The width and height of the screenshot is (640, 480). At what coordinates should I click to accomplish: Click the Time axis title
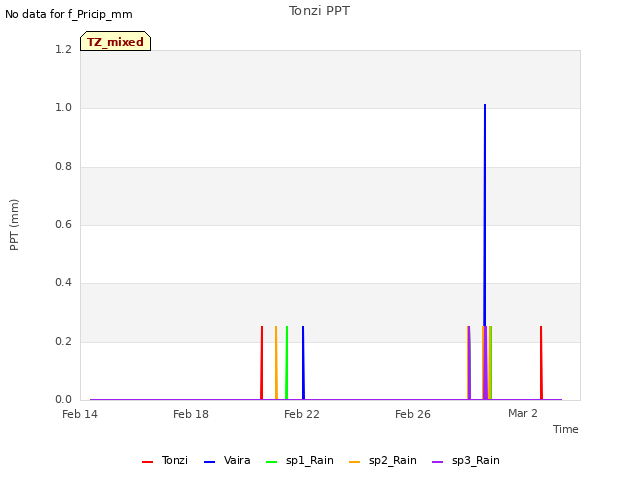566,429
